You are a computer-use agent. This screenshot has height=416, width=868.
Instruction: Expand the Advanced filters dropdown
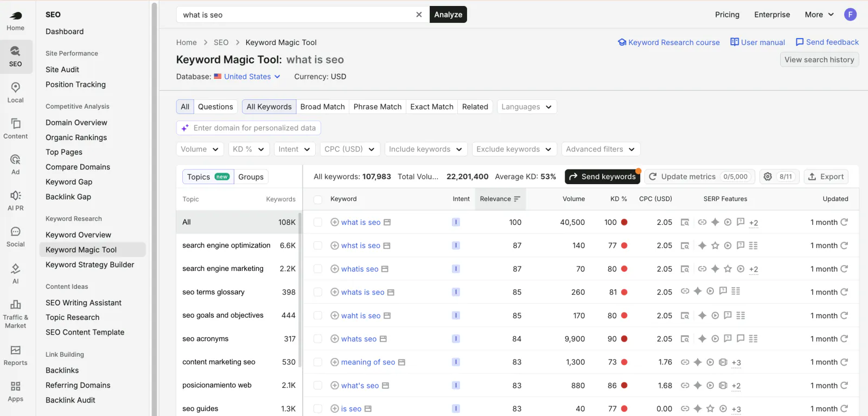[x=601, y=149]
